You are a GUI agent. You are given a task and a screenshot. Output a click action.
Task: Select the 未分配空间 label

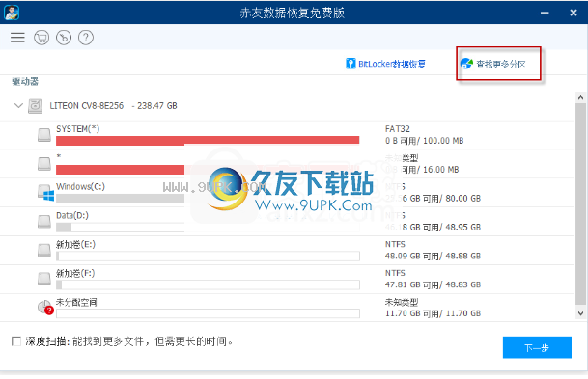[76, 302]
